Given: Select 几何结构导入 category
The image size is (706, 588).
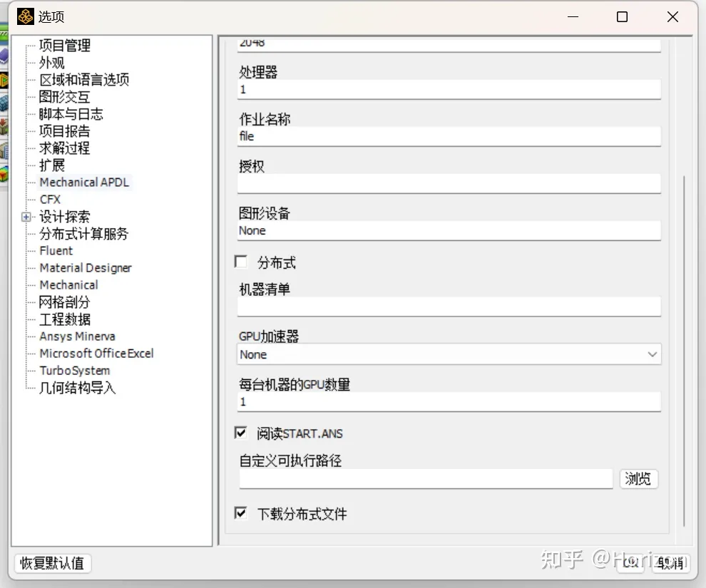Looking at the screenshot, I should (x=78, y=387).
